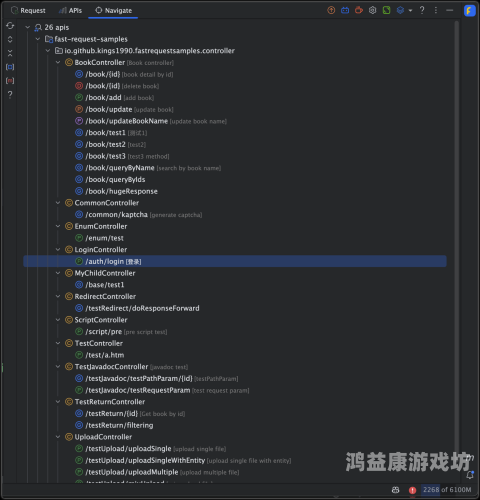Click the red error indicator in status bar
Image resolution: width=480 pixels, height=500 pixels.
click(x=412, y=490)
